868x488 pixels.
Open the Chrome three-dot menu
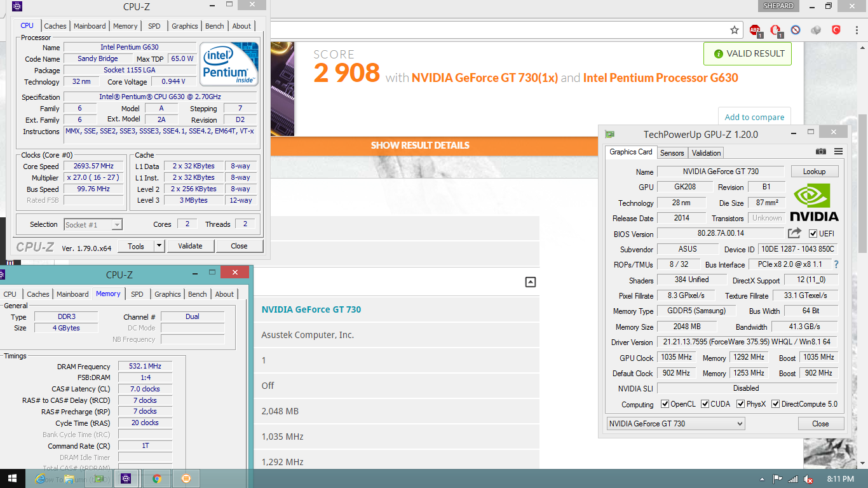pos(856,30)
